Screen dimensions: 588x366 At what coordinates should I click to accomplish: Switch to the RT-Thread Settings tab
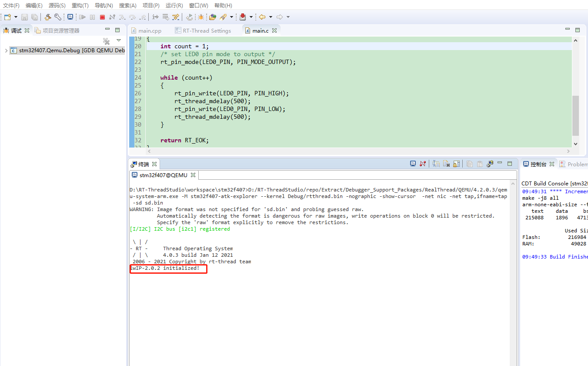(203, 30)
